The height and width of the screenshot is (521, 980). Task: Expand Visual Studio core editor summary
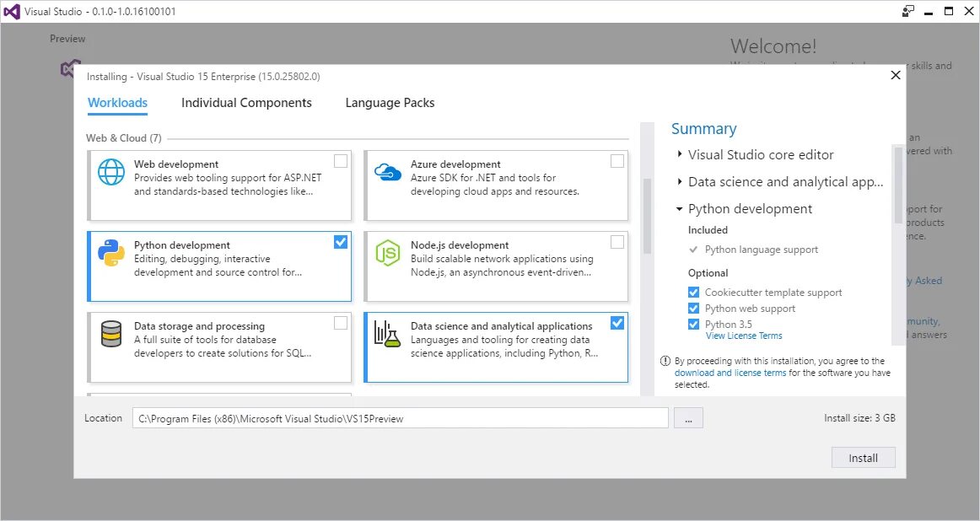point(680,153)
